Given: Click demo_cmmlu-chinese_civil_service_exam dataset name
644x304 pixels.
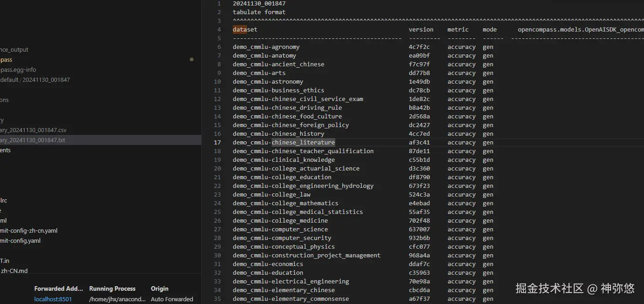Looking at the screenshot, I should [x=298, y=99].
